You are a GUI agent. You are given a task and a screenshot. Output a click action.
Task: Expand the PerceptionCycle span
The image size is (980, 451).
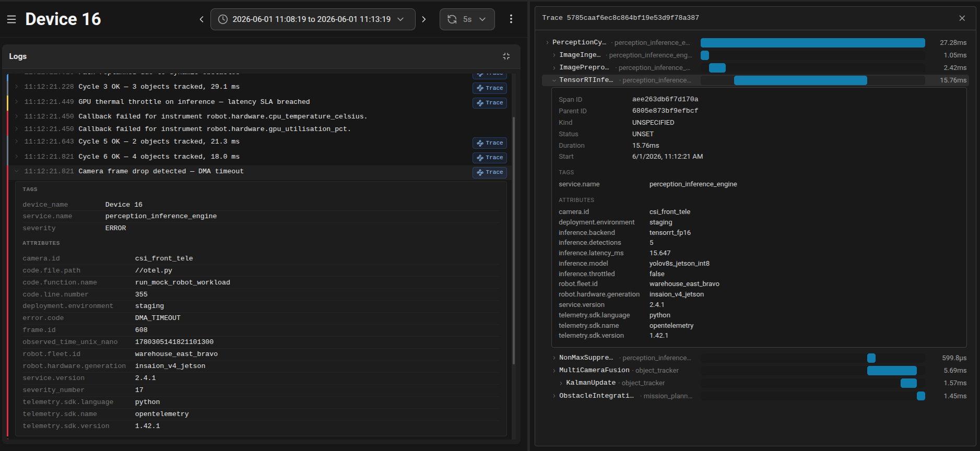tap(547, 43)
